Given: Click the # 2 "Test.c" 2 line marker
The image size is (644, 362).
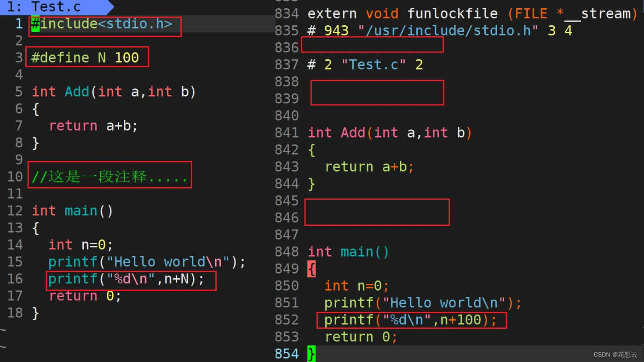Looking at the screenshot, I should point(365,64).
